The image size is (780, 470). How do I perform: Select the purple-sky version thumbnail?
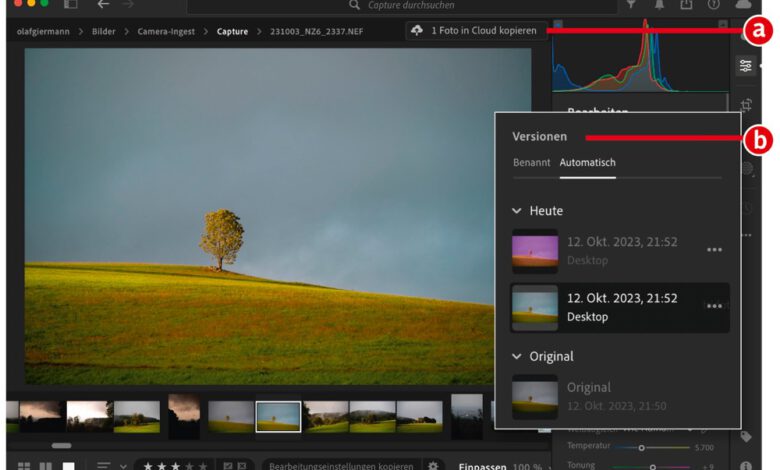coord(535,251)
